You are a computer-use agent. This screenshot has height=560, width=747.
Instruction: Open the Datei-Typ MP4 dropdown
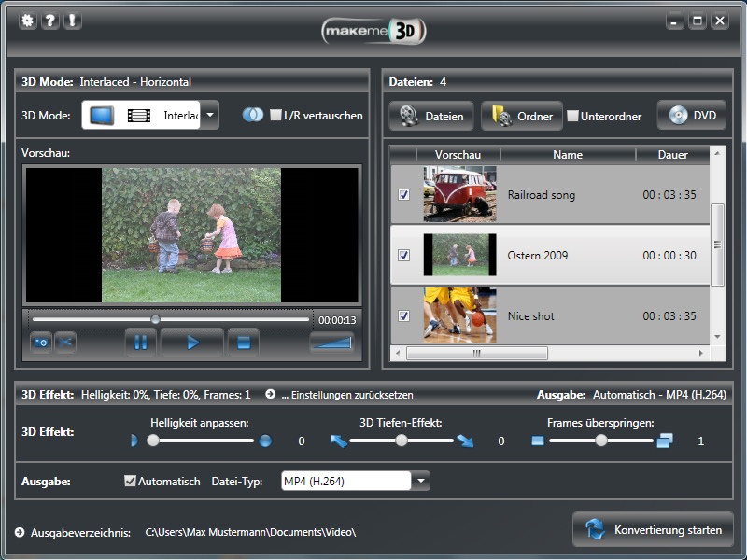tap(421, 482)
